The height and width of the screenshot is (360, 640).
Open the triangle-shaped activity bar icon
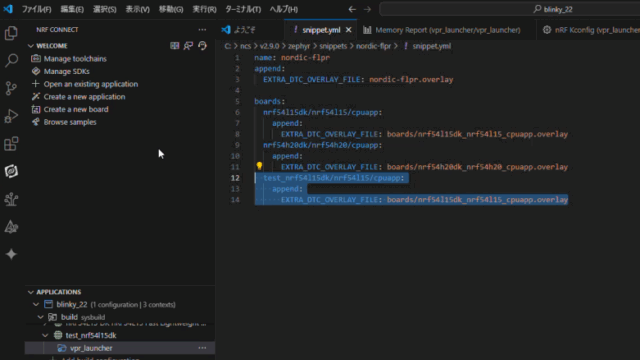pos(11,227)
